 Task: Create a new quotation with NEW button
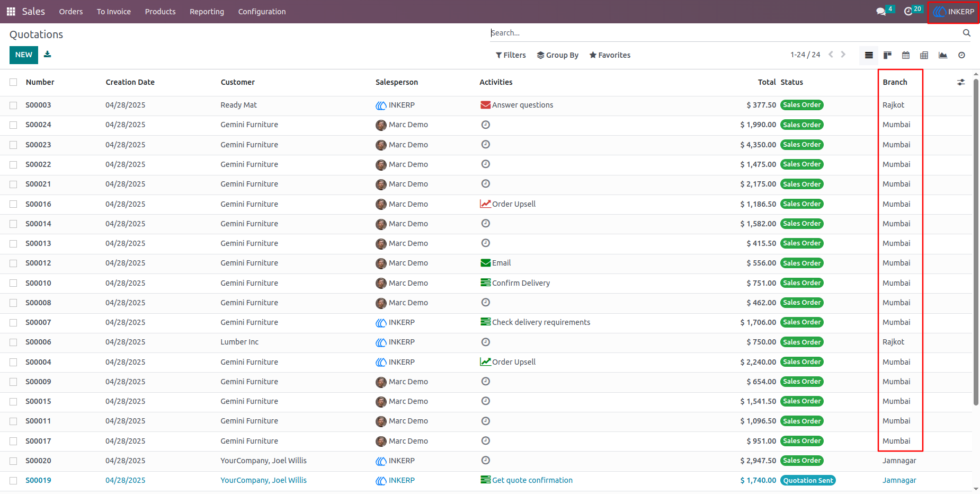click(24, 55)
